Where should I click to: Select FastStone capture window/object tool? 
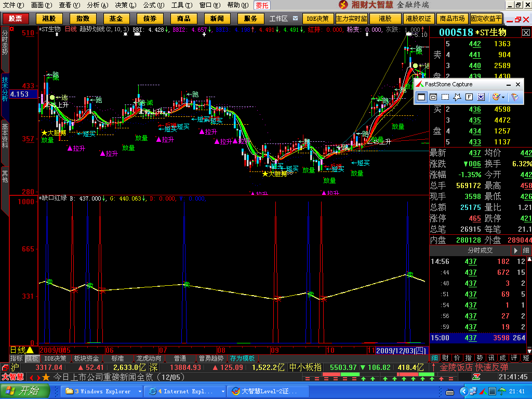pos(433,97)
